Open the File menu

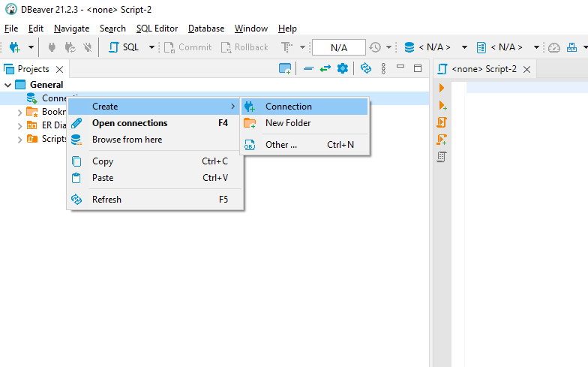(11, 29)
